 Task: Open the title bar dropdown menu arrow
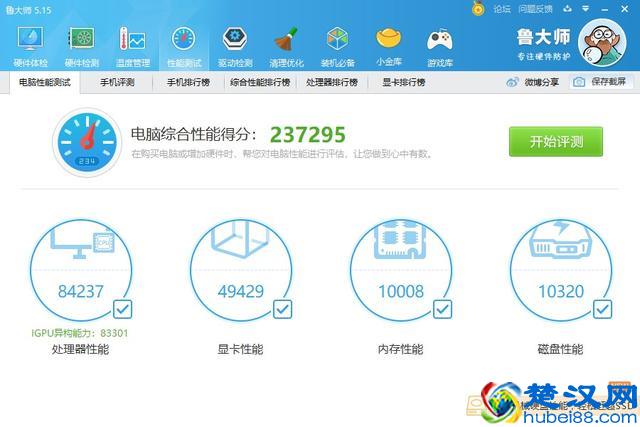click(x=586, y=9)
